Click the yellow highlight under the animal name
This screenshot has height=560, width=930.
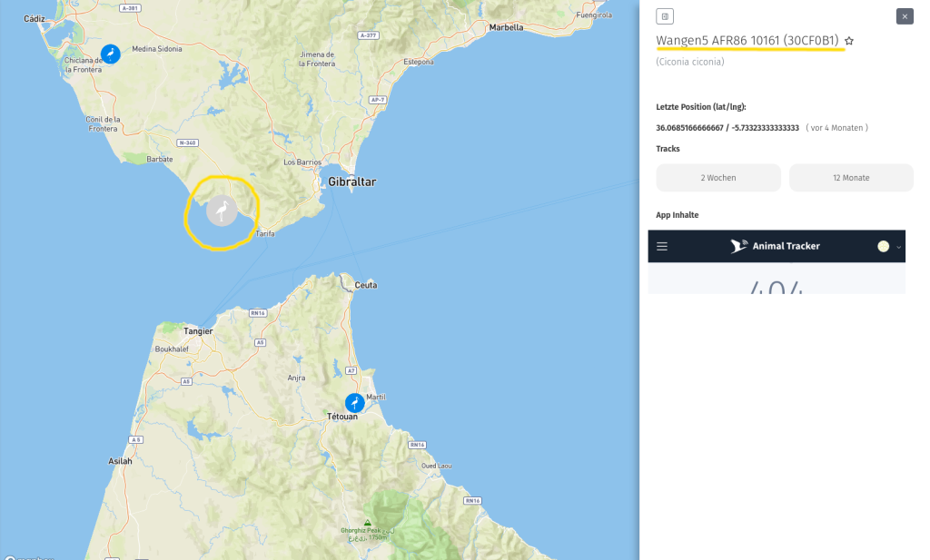tap(749, 50)
